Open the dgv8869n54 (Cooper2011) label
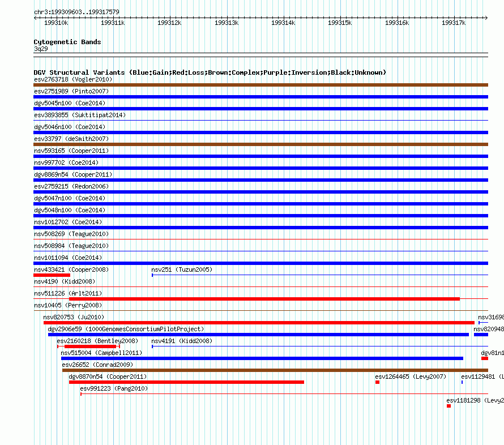Screen dimensions: 504x445 click(73, 174)
